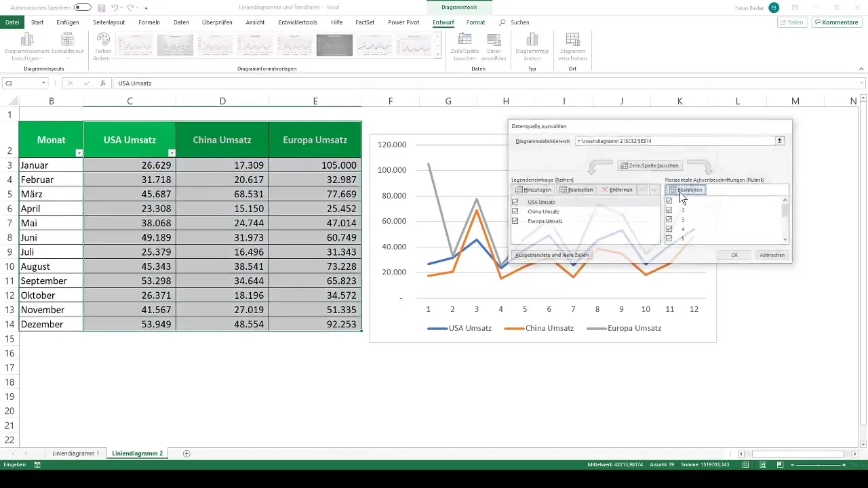Click Bearbeiten under Horizontale Achsenbeschriftungen

(x=686, y=190)
